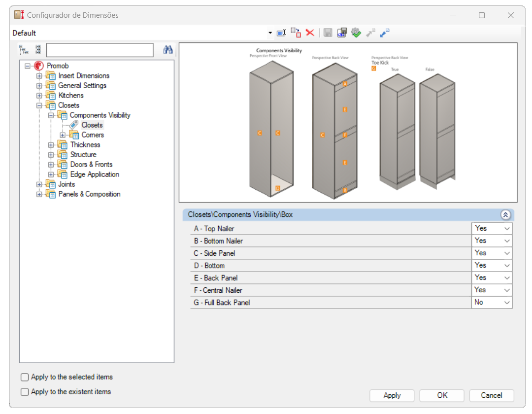Click the blue arrow import icon

click(x=385, y=33)
